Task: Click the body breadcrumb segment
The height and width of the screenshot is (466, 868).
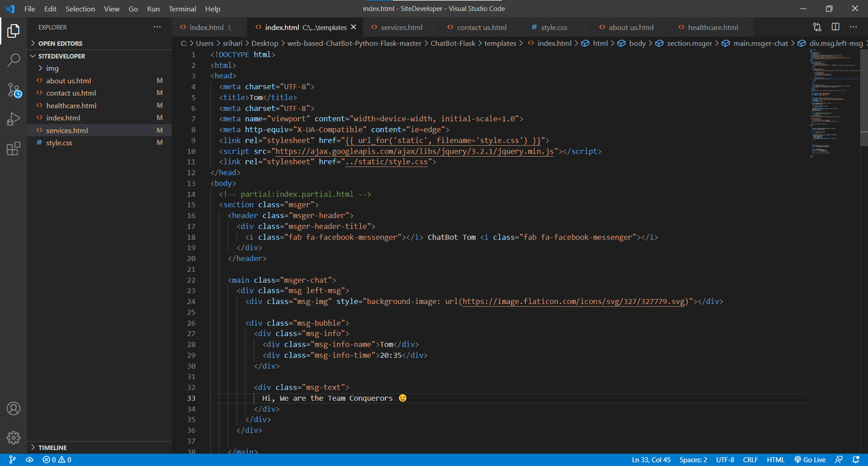Action: 631,43
